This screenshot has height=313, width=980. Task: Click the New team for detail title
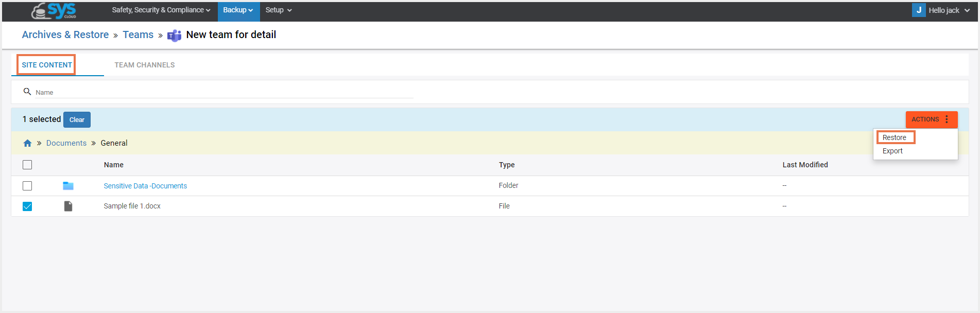point(231,34)
